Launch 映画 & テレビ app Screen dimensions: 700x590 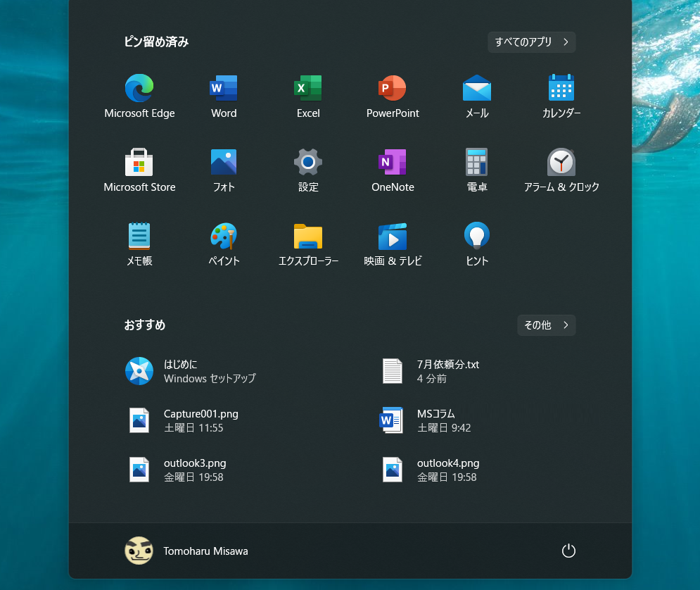click(393, 244)
